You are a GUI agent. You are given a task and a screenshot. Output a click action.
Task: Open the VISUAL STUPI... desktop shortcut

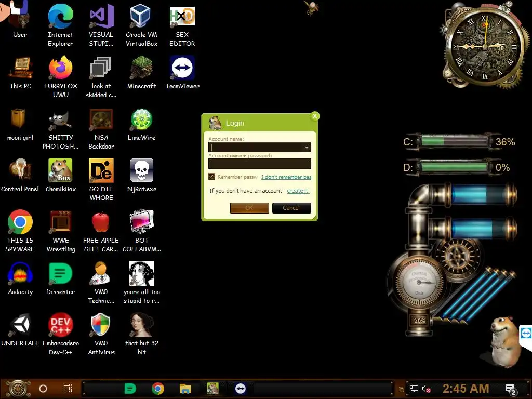(x=101, y=24)
